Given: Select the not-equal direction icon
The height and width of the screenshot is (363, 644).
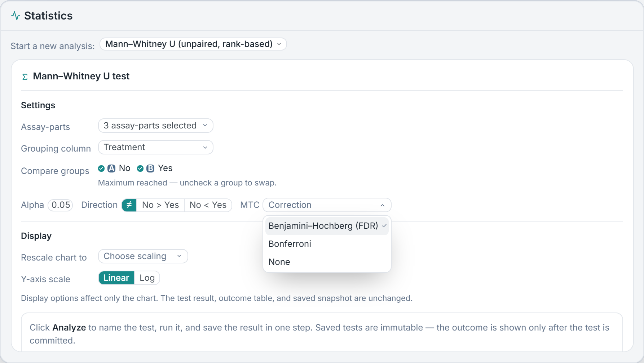Looking at the screenshot, I should 129,205.
